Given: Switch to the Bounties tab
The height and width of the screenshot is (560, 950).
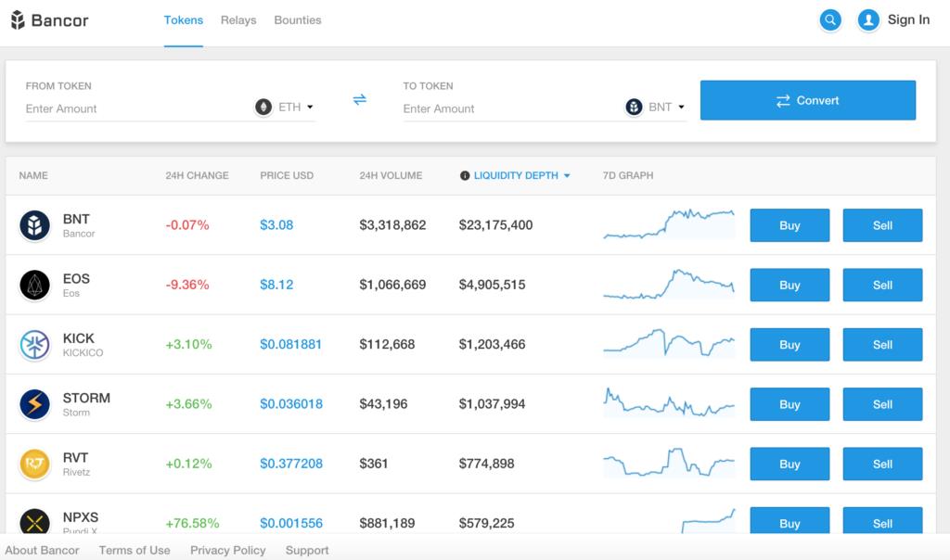Looking at the screenshot, I should tap(298, 20).
